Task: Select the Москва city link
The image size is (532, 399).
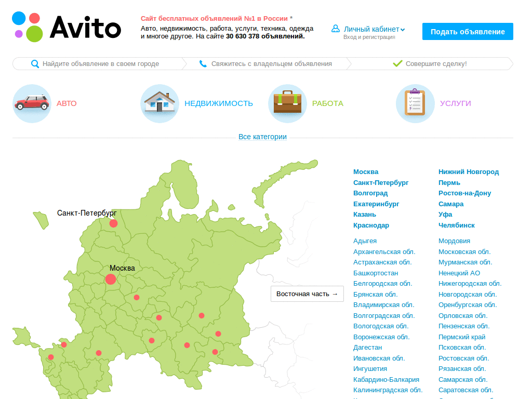Action: [365, 171]
